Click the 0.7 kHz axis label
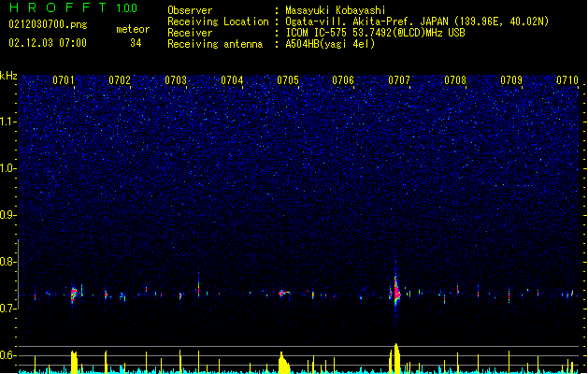Viewport: 588px width, 374px height. pos(8,309)
